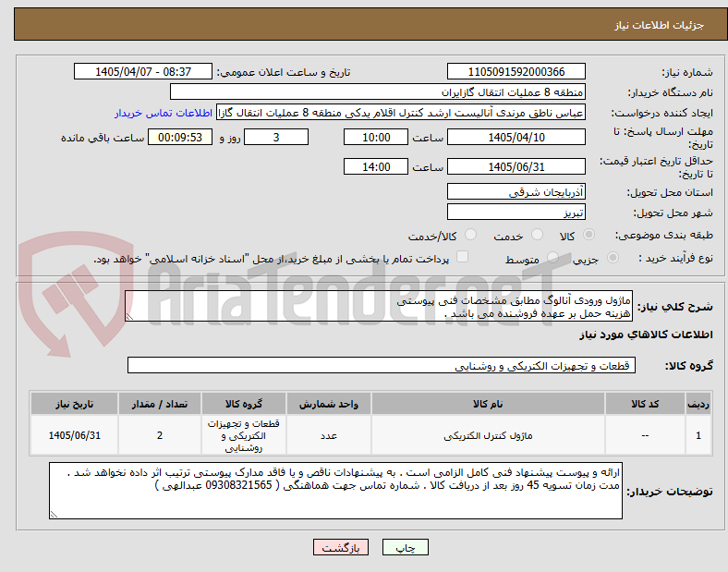Screen dimensions: 728x572
Task: Open اطلاعات تماس خریدار link
Action: pyautogui.click(x=164, y=113)
